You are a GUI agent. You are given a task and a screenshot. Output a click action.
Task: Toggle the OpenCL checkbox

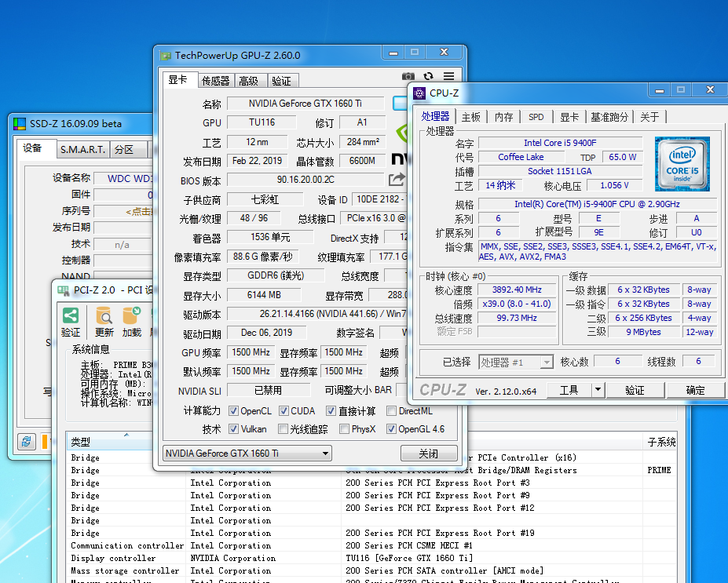pos(233,411)
